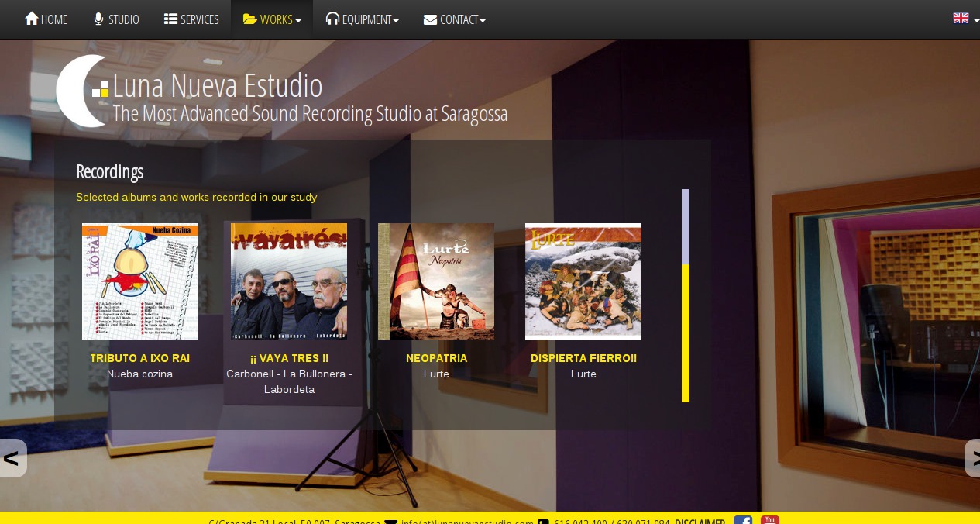Image resolution: width=980 pixels, height=524 pixels.
Task: Click the 'Lurte' text under DISPIERTA FIERRO!!
Action: 583,374
